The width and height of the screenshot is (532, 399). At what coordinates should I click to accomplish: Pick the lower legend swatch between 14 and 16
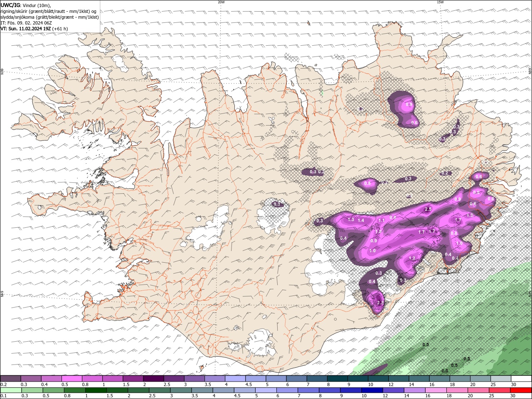click(x=415, y=390)
